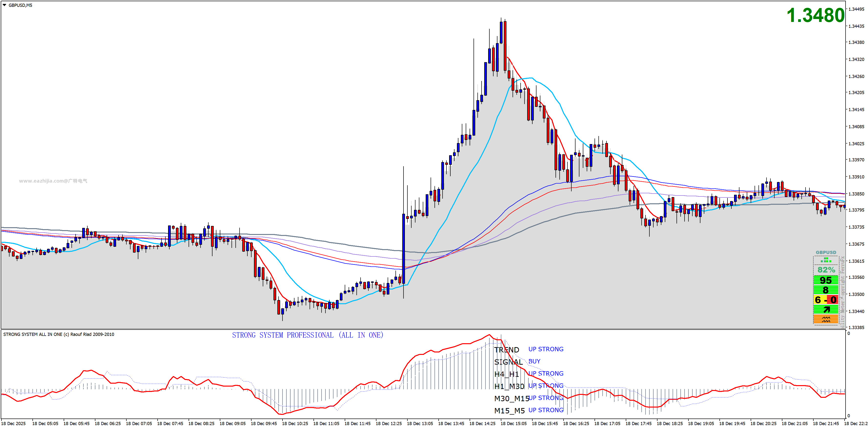
Task: Click the STRONG SYSTEM ALL IN ONE indicator name
Action: tap(59, 334)
